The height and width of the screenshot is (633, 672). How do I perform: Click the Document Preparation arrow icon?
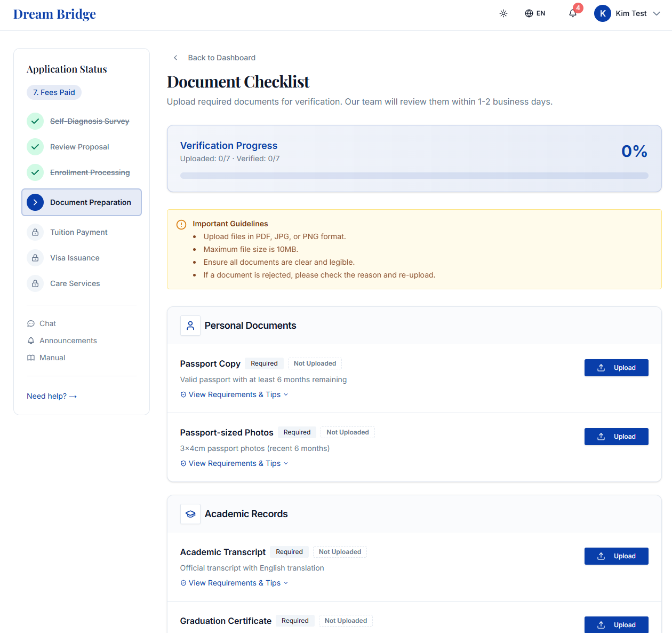point(35,202)
